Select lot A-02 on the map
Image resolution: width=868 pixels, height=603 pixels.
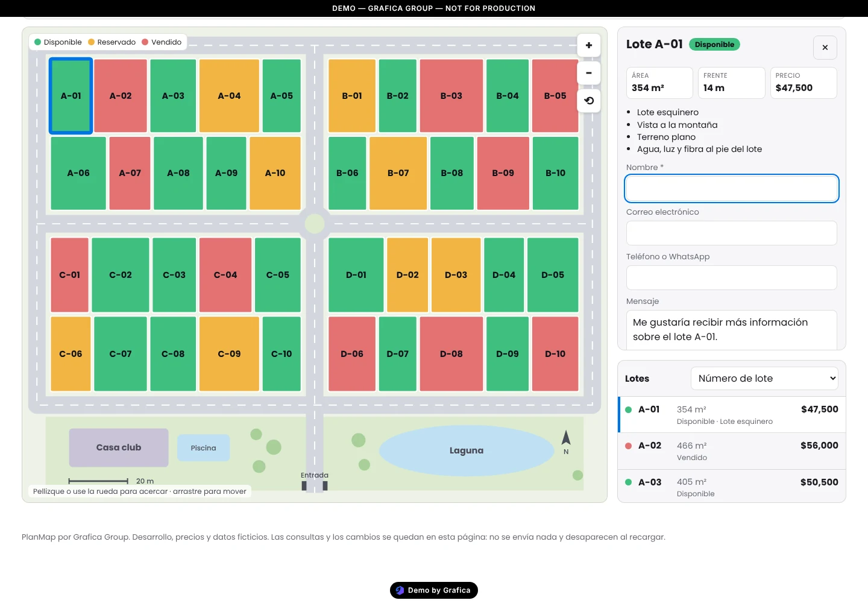point(121,95)
